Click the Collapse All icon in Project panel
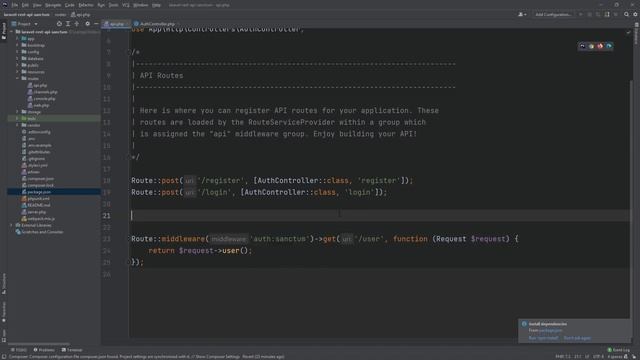Viewport: 640px width, 360px height. click(76, 24)
